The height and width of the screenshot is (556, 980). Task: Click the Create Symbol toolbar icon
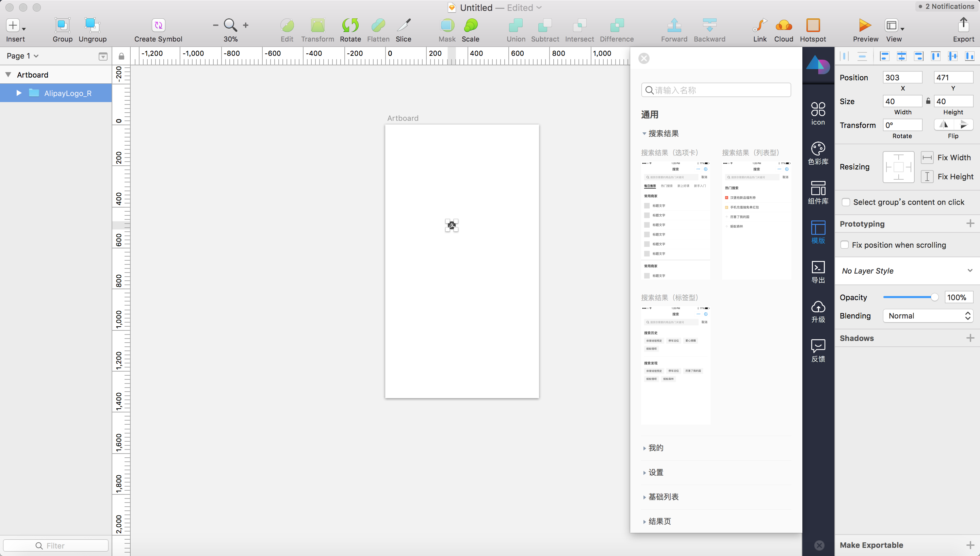[x=158, y=26]
